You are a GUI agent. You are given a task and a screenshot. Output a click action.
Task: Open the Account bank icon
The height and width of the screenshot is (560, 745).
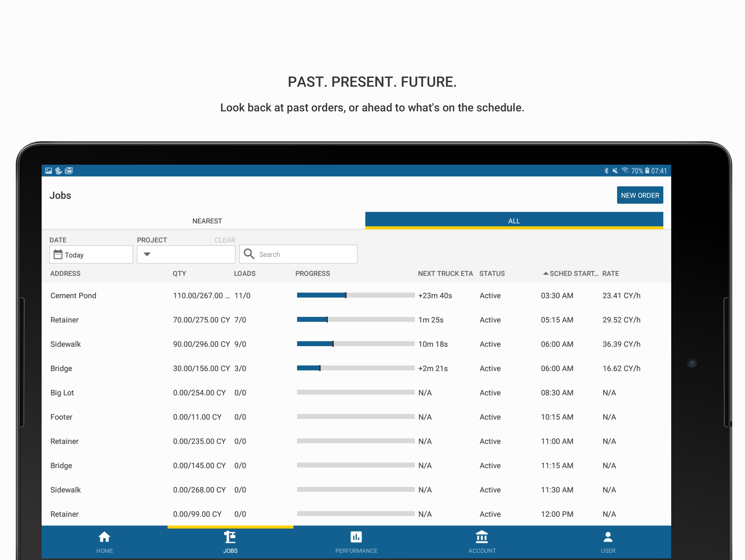(482, 538)
